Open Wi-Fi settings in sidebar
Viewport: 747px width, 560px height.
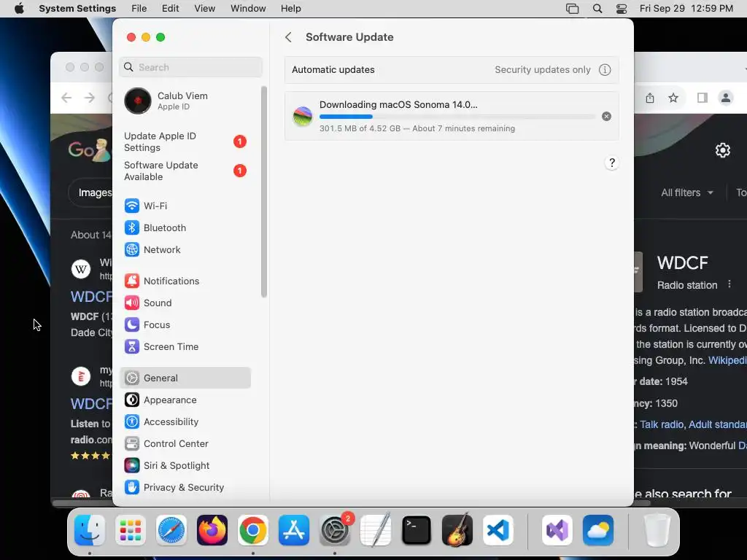(185, 206)
